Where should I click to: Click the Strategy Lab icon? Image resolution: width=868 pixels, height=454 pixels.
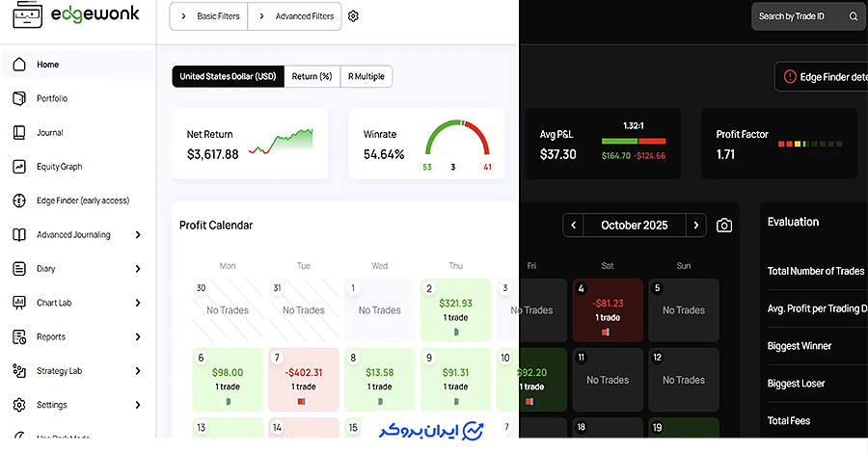(x=19, y=371)
